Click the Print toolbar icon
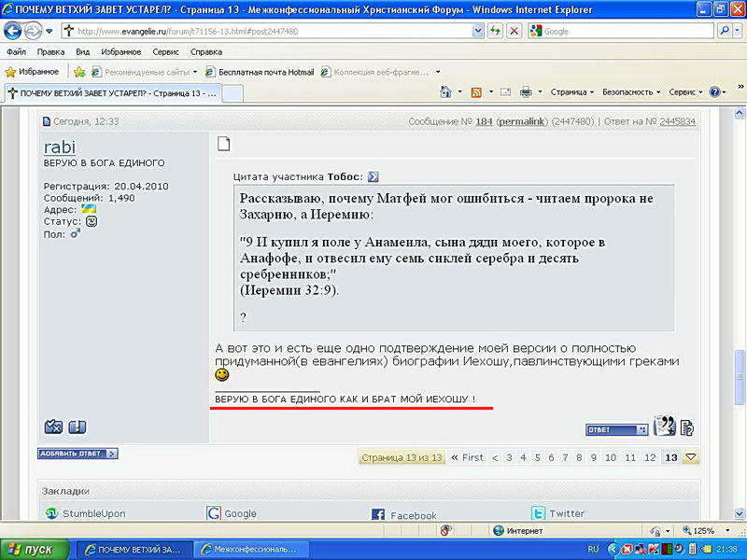Screen dimensions: 747x560 [526, 92]
